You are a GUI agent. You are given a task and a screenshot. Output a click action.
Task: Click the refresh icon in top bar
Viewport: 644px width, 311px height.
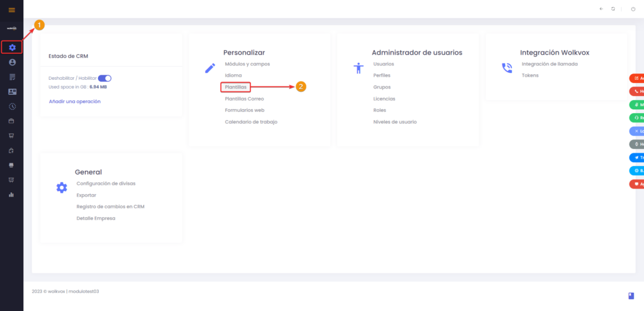pyautogui.click(x=613, y=9)
